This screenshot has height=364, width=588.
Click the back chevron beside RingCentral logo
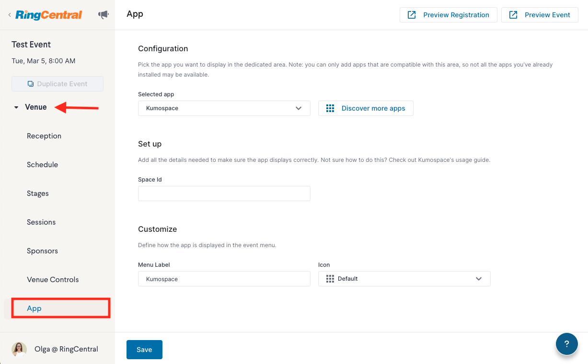pos(9,15)
